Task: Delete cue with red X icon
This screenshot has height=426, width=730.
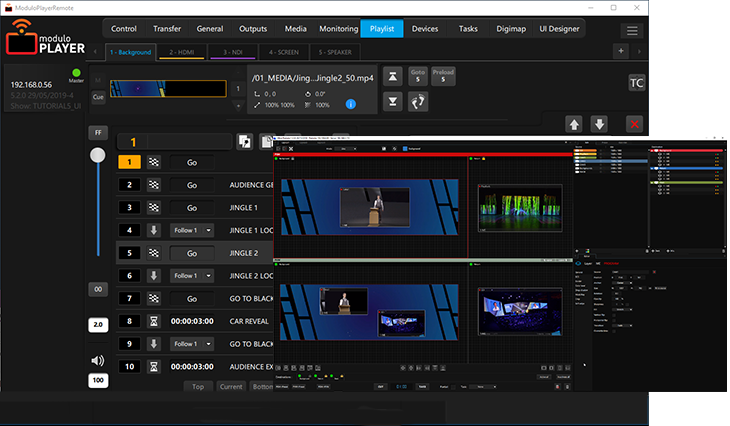Action: (634, 124)
